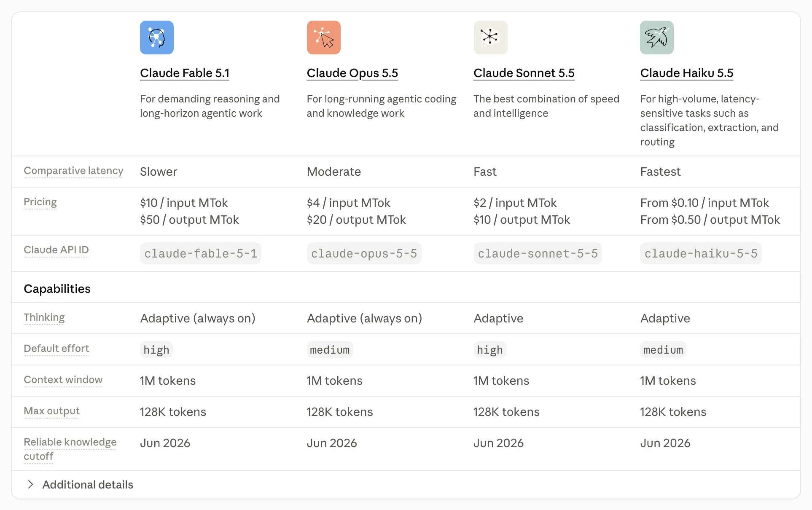Viewport: 812px width, 510px height.
Task: Click the Context window row label
Action: tap(63, 380)
